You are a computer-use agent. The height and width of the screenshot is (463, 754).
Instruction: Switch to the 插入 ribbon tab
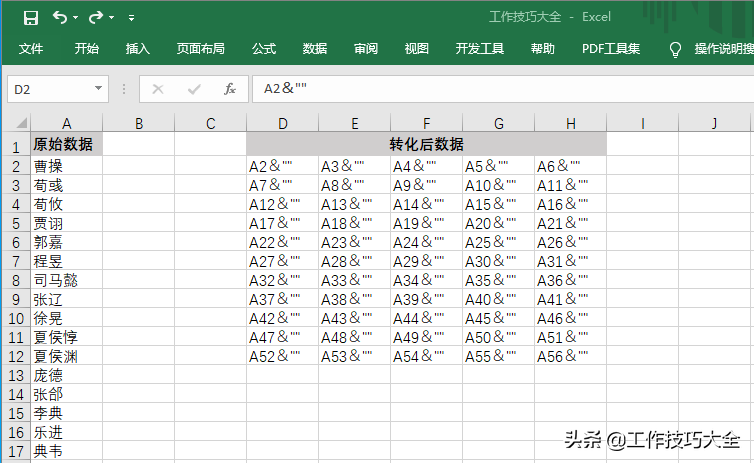click(138, 49)
